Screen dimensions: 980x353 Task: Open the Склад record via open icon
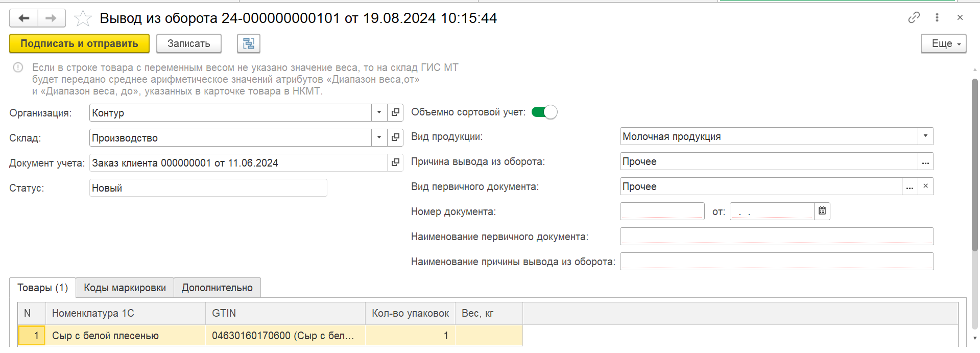click(395, 137)
